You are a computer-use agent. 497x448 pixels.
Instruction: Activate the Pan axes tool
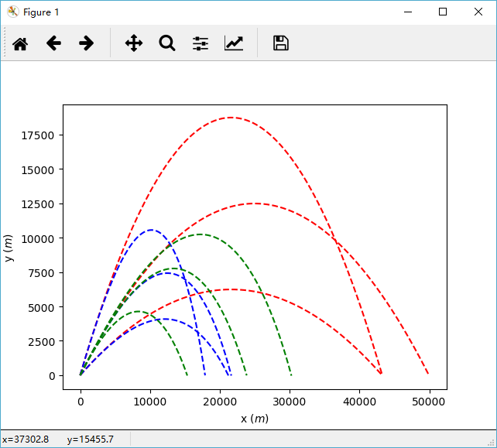tap(134, 43)
